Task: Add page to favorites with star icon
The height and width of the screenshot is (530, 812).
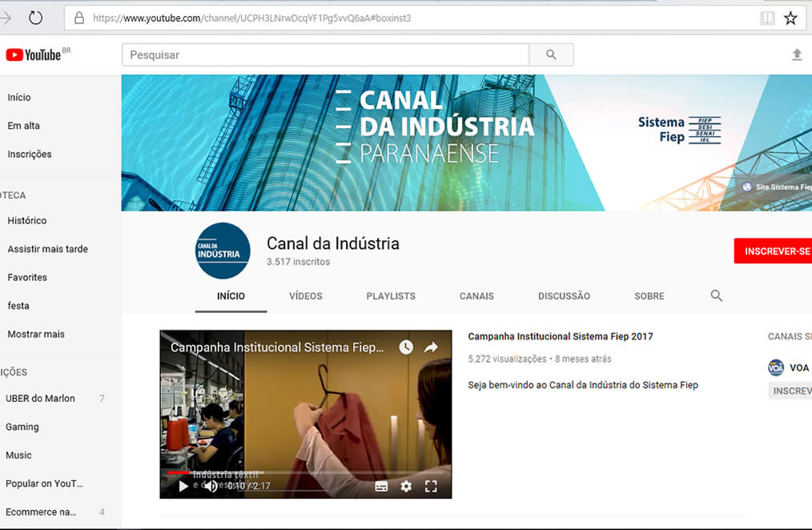Action: click(790, 18)
